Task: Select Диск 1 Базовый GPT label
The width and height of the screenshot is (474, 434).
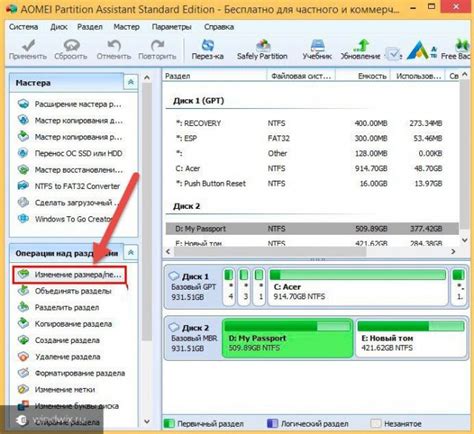Action: coord(193,287)
